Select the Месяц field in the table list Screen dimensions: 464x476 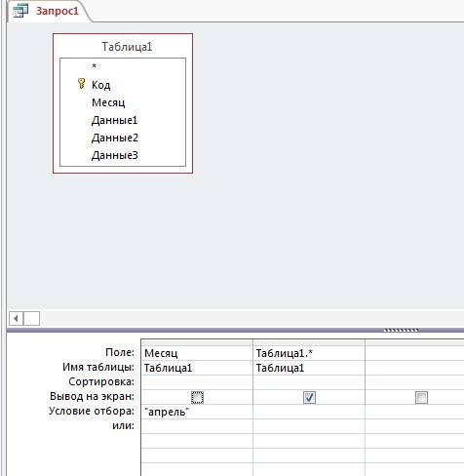pos(108,102)
